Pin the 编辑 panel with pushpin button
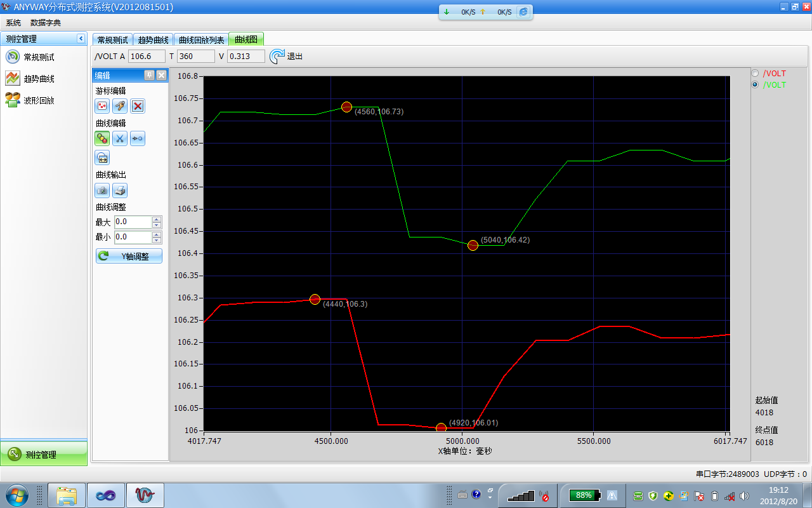This screenshot has height=508, width=812. (x=150, y=75)
